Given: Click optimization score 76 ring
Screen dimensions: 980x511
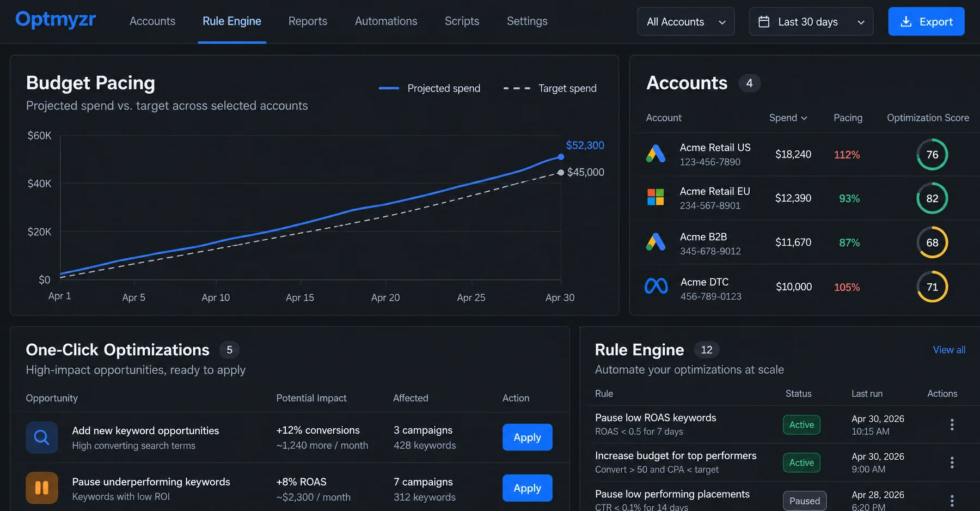Looking at the screenshot, I should pyautogui.click(x=932, y=154).
